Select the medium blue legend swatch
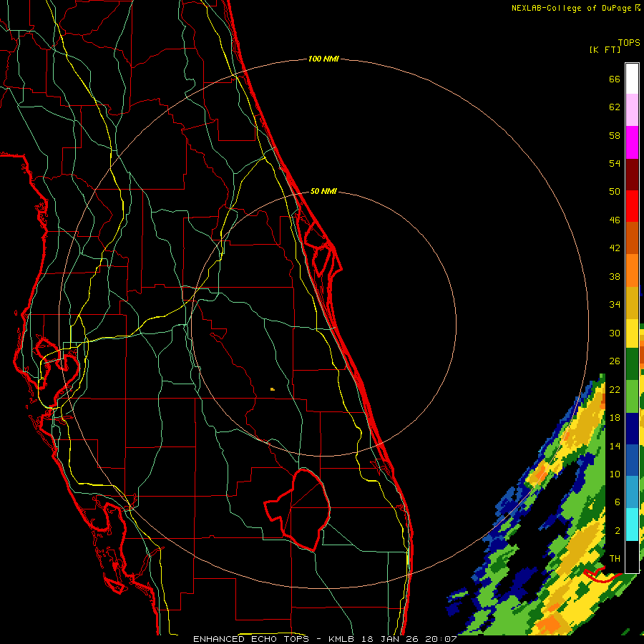This screenshot has width=644, height=644. pos(632,460)
